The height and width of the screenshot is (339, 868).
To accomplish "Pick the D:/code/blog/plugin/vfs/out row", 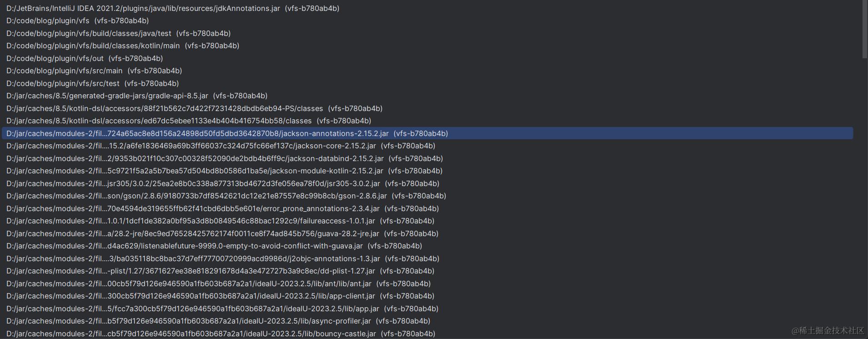I will coord(427,58).
